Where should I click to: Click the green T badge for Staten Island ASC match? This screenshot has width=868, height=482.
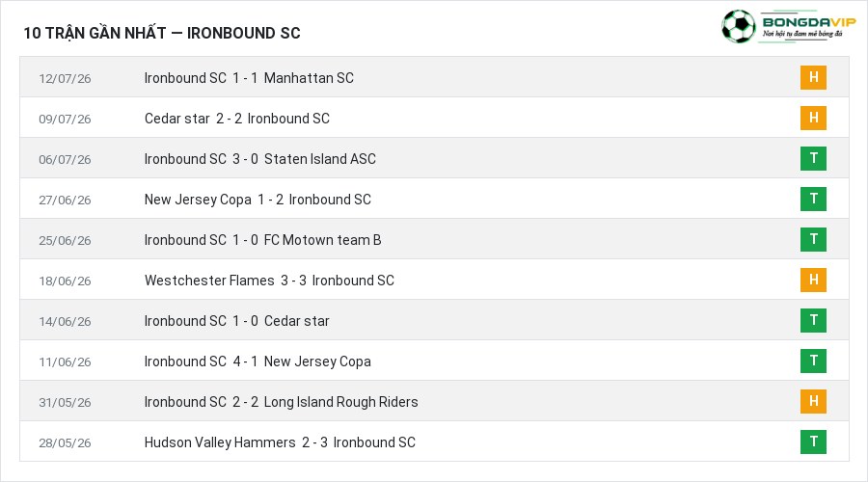[x=813, y=158]
